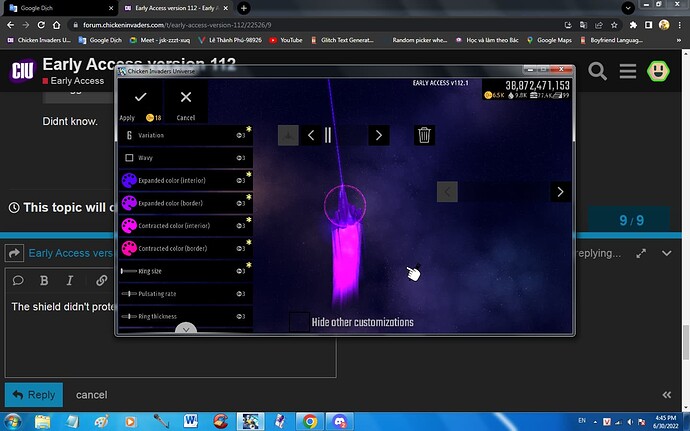Toggle the reply editor fullscreen arrows
Screen dimensions: 690x431
click(641, 254)
